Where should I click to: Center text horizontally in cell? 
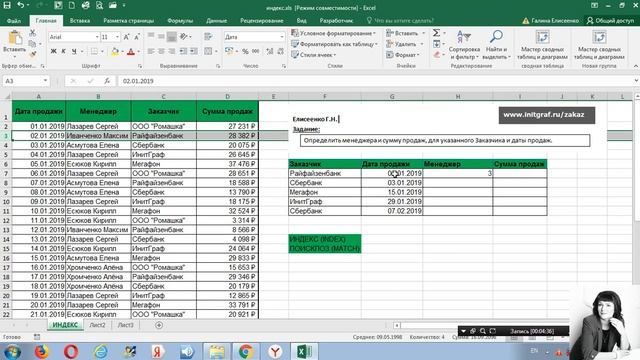pos(162,51)
